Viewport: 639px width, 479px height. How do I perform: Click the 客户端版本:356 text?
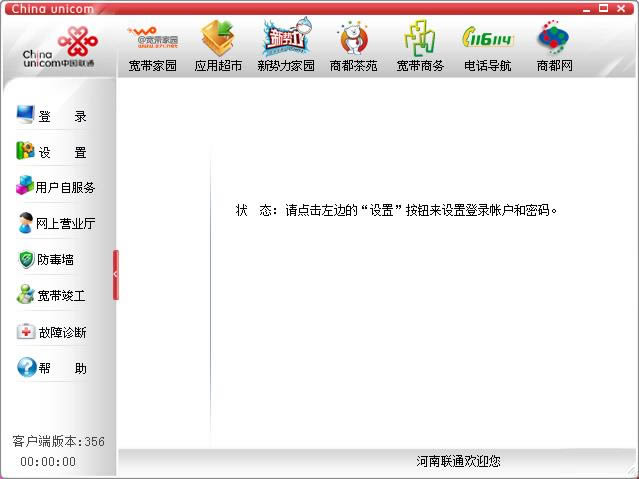click(58, 441)
